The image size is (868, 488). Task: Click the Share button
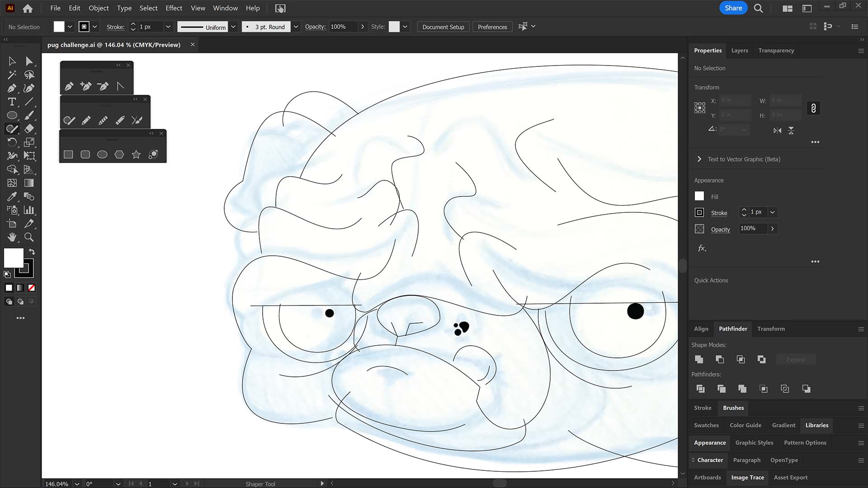[x=733, y=8]
